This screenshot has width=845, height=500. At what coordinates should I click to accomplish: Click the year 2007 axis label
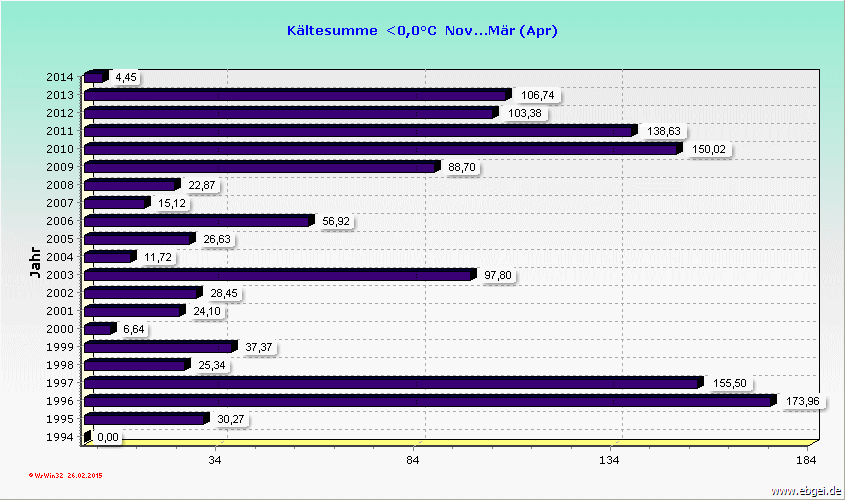59,203
